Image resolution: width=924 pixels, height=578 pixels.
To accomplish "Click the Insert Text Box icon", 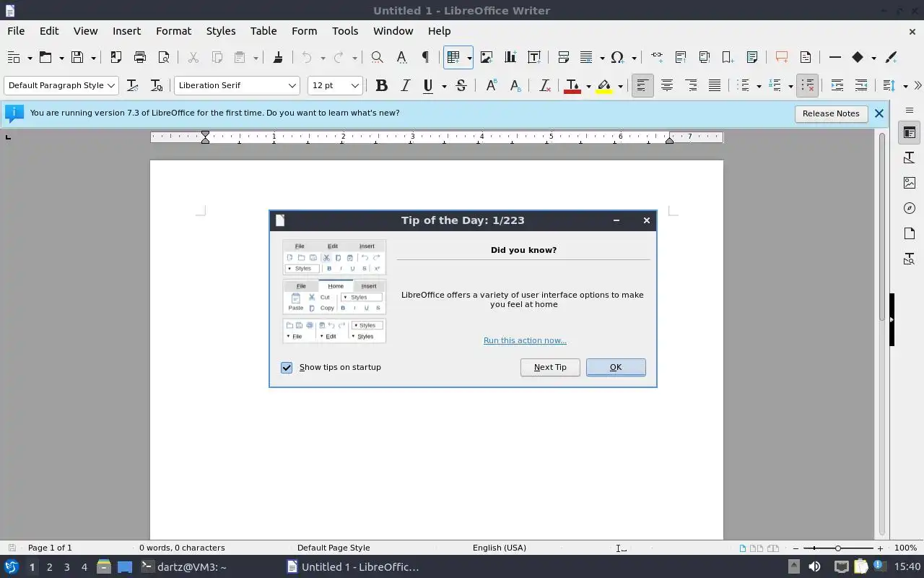I will coord(534,58).
